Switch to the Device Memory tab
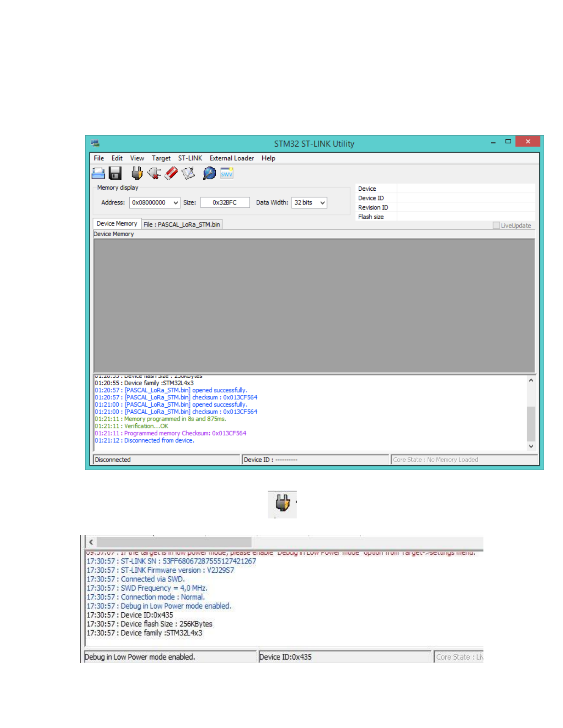The height and width of the screenshot is (728, 563). pos(117,223)
